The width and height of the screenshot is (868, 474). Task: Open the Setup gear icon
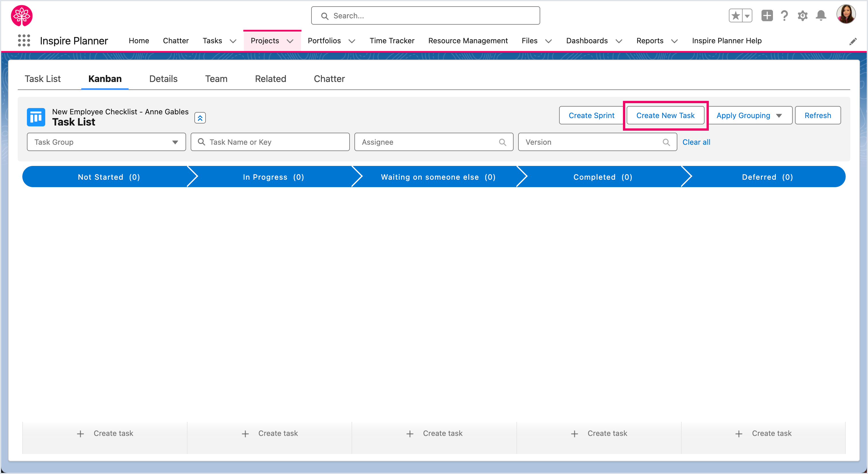tap(803, 15)
